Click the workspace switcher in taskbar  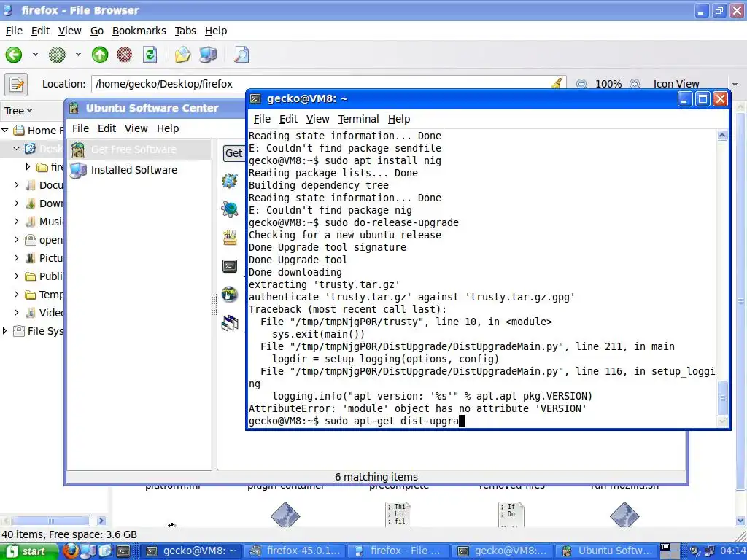click(671, 551)
